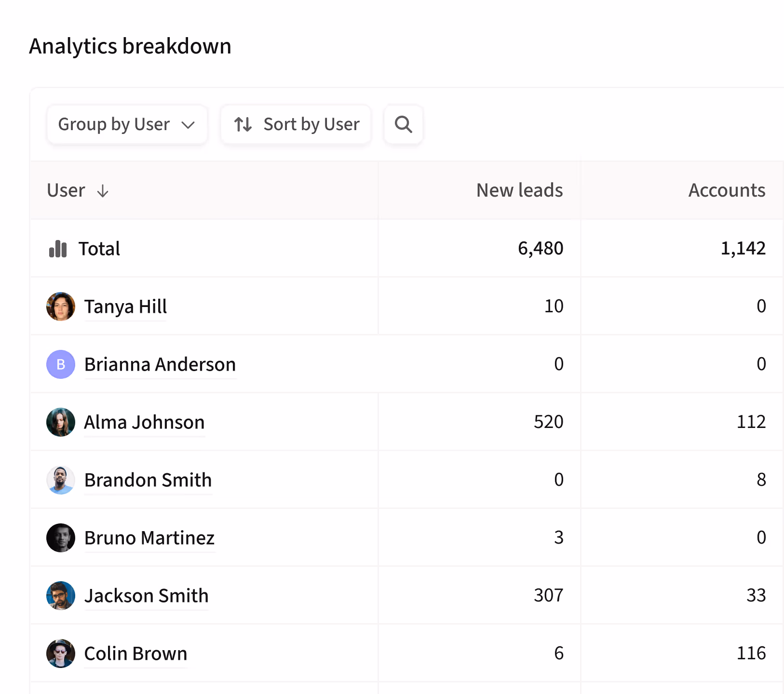Open Alma Johnson's user link
The image size is (784, 694).
pos(144,422)
